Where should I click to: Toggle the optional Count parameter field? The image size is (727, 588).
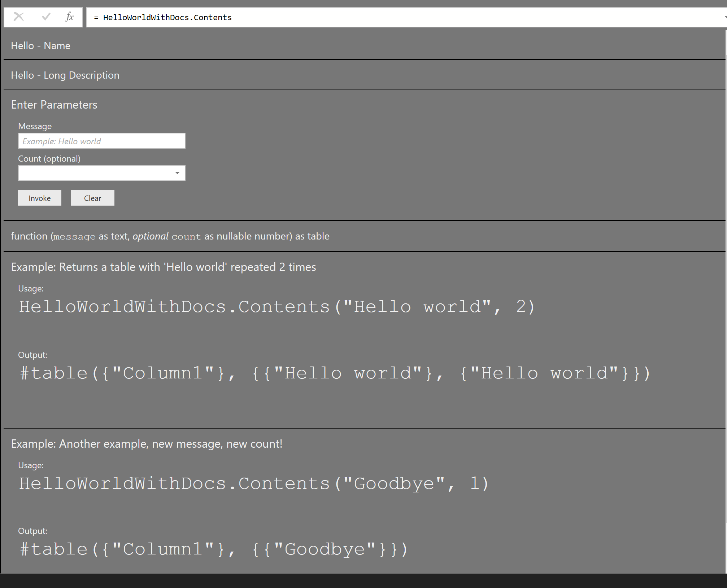(x=178, y=174)
